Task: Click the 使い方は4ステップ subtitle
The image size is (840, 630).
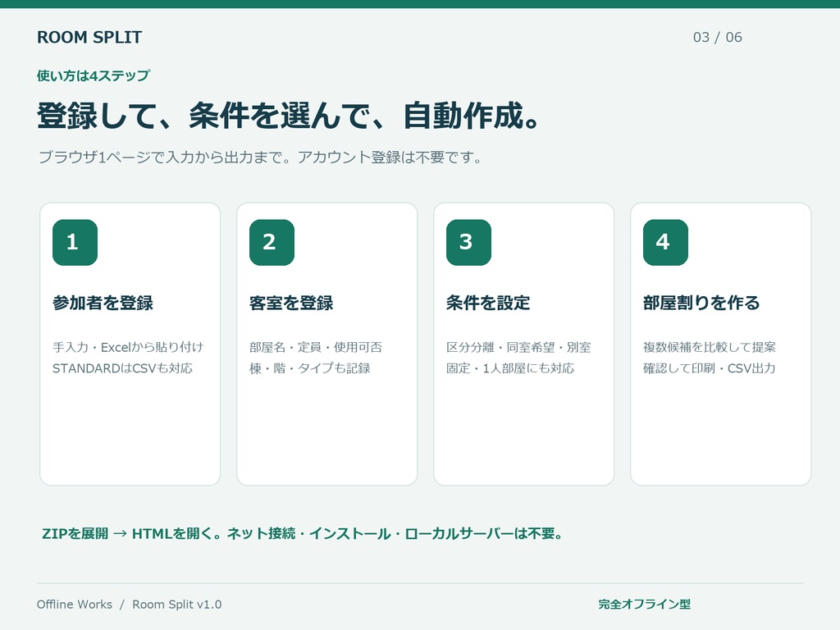Action: point(94,75)
